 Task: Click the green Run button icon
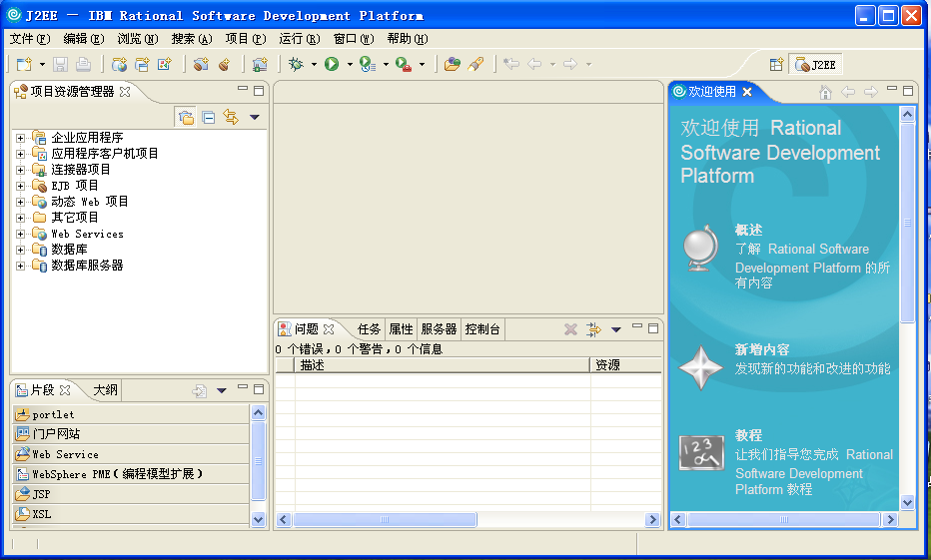pos(332,64)
